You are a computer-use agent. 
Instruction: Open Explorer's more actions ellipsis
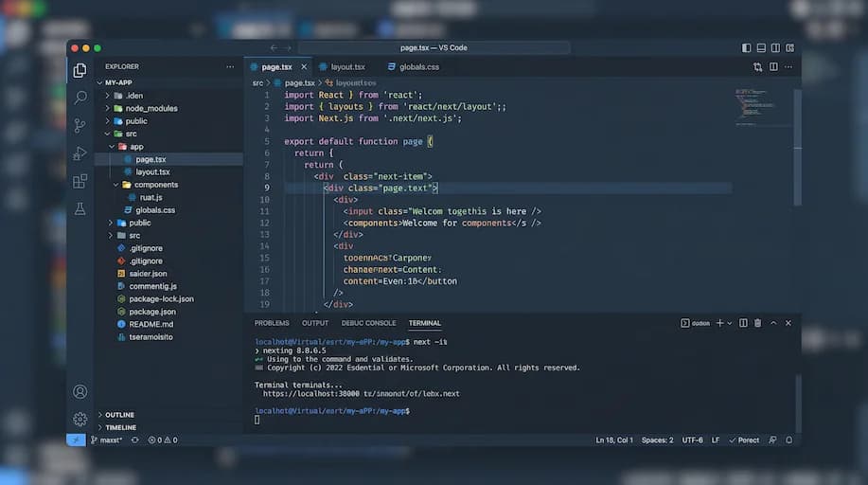230,66
